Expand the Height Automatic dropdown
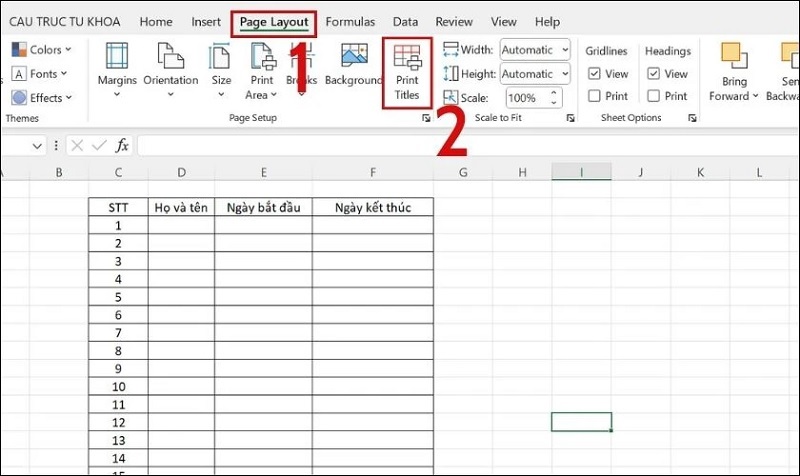 tap(565, 73)
